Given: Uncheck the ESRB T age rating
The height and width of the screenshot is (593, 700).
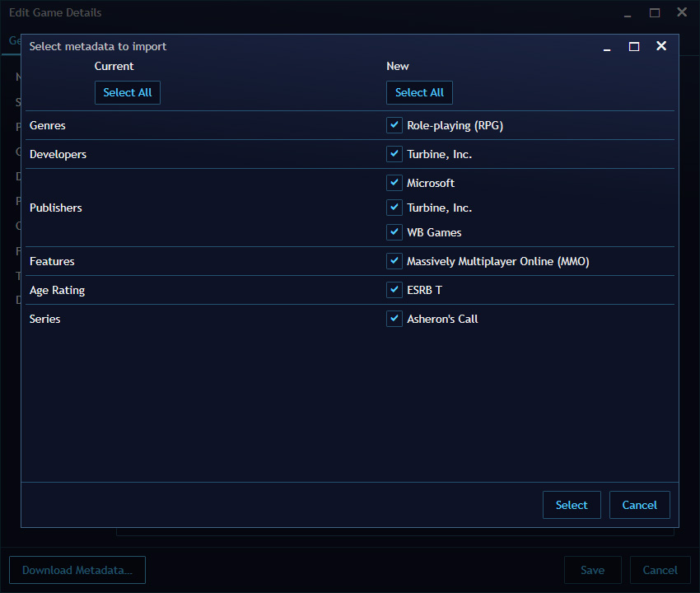Looking at the screenshot, I should 394,290.
